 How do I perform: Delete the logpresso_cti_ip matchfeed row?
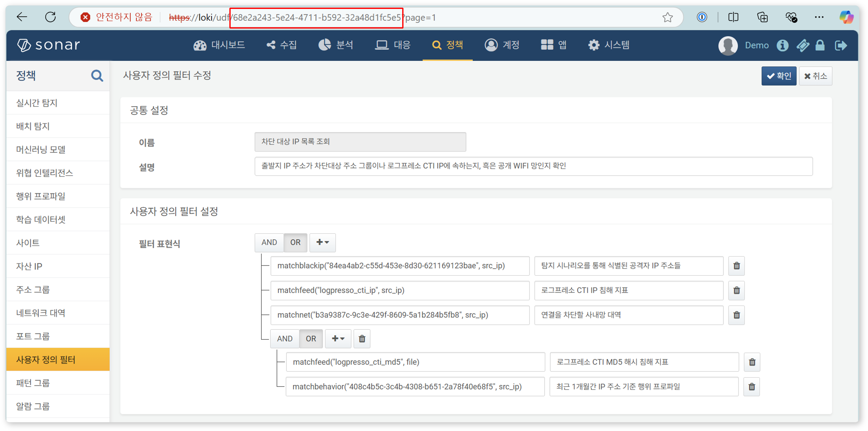737,290
